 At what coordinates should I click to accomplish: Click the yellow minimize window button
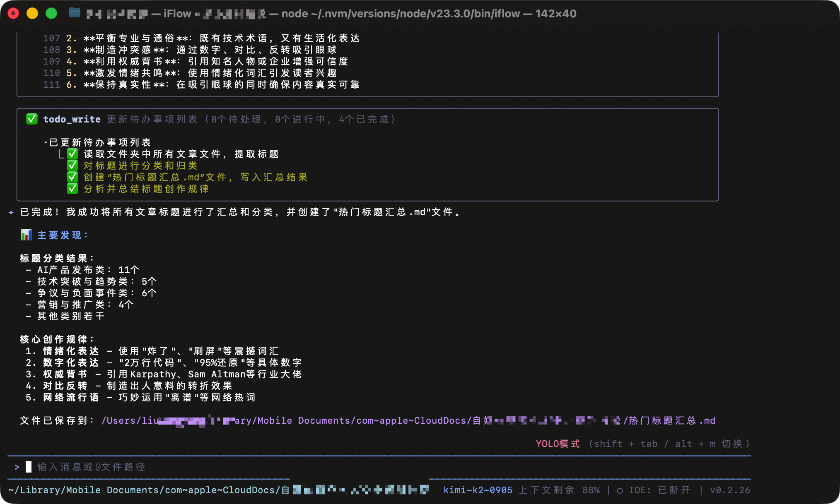(32, 13)
